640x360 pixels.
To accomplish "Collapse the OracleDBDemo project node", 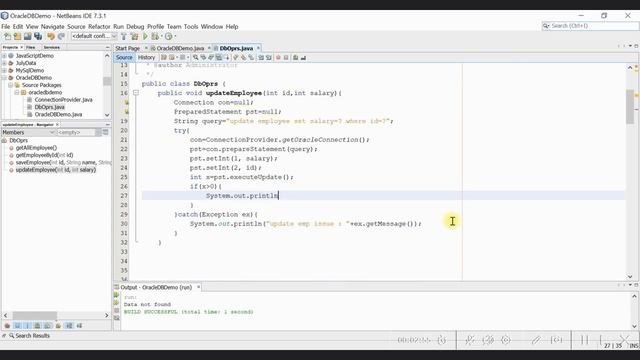I will point(4,78).
